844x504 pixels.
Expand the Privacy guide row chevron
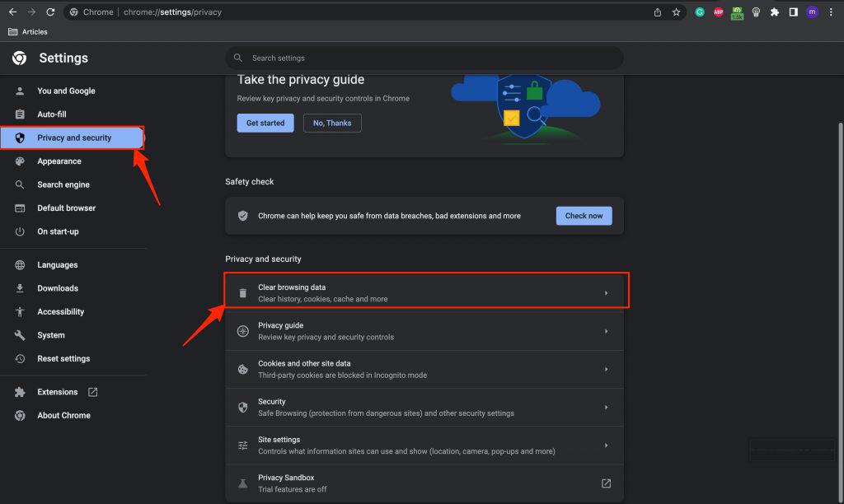[606, 331]
